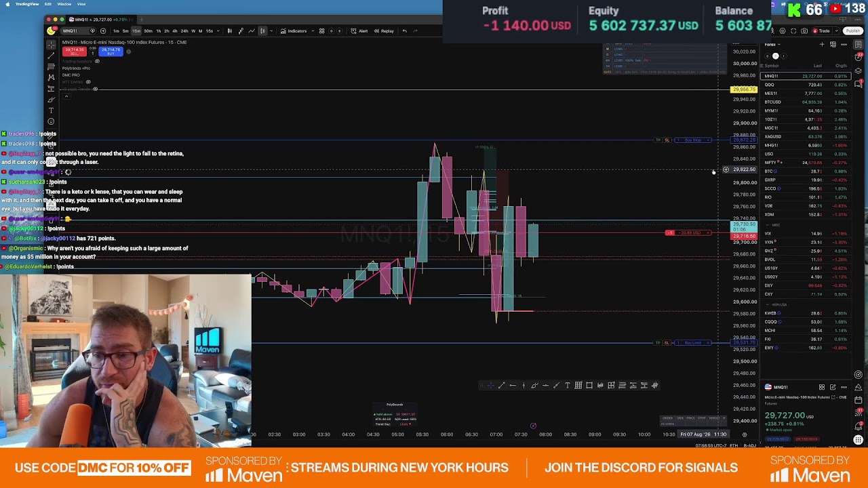Cancel the Buy Limit order with its X

tap(708, 343)
